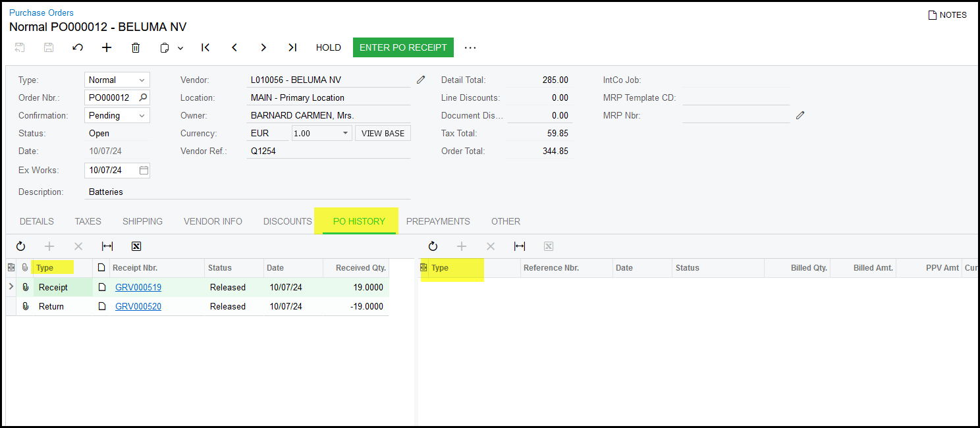
Task: Click the undo icon in the toolbar
Action: [78, 47]
